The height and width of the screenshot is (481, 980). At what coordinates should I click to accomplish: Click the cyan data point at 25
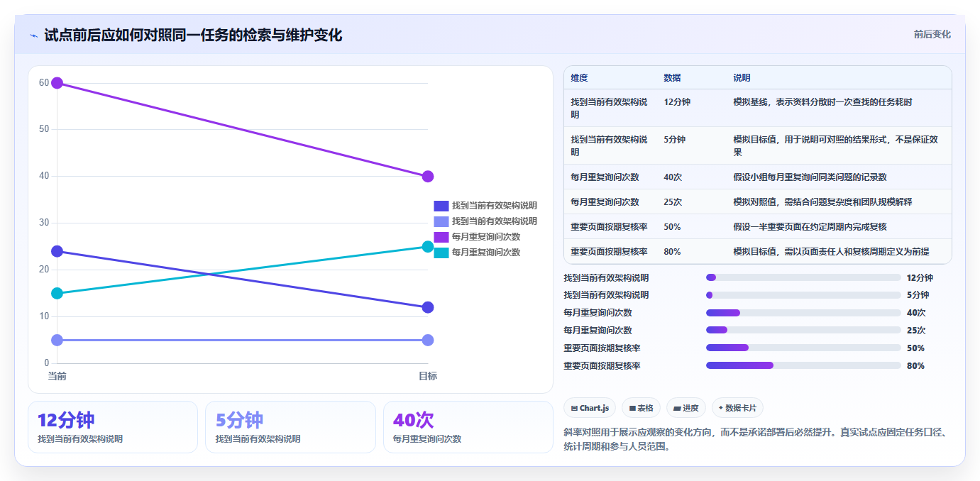(x=428, y=247)
